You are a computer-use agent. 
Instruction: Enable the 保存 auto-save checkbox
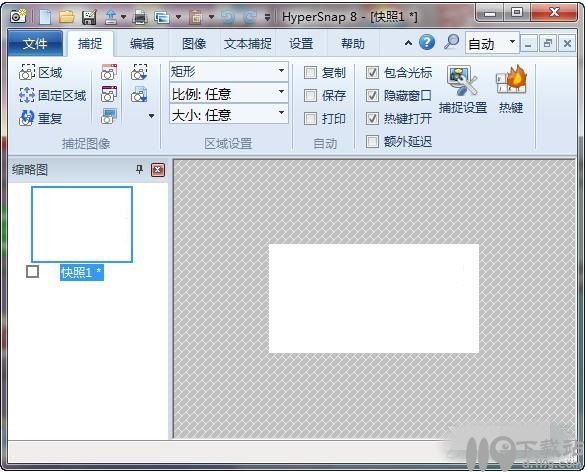(x=310, y=96)
